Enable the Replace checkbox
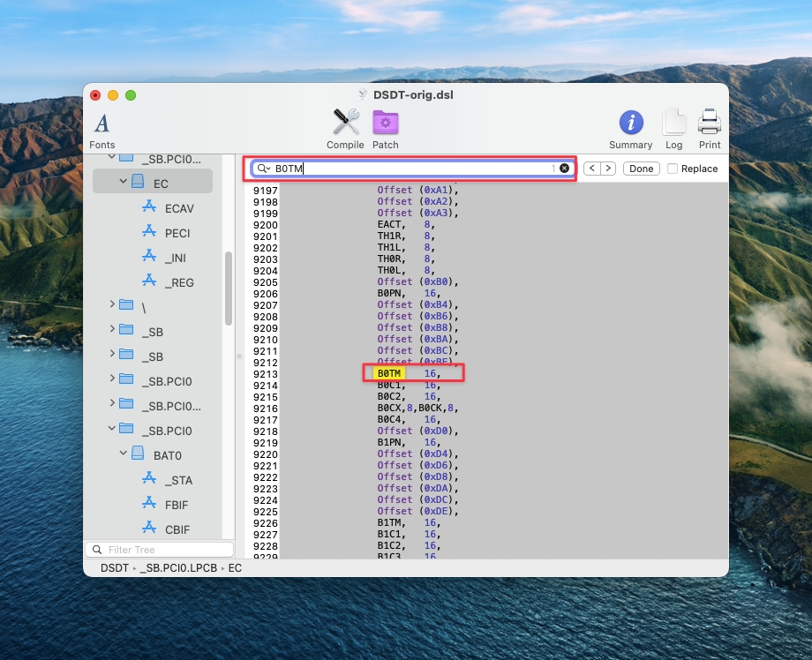The width and height of the screenshot is (812, 660). pyautogui.click(x=673, y=169)
